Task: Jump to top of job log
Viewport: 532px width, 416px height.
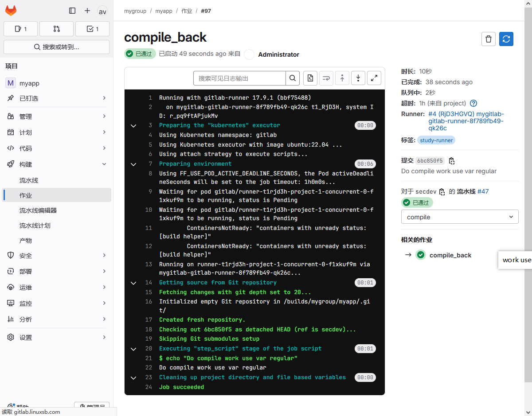Action: click(342, 78)
